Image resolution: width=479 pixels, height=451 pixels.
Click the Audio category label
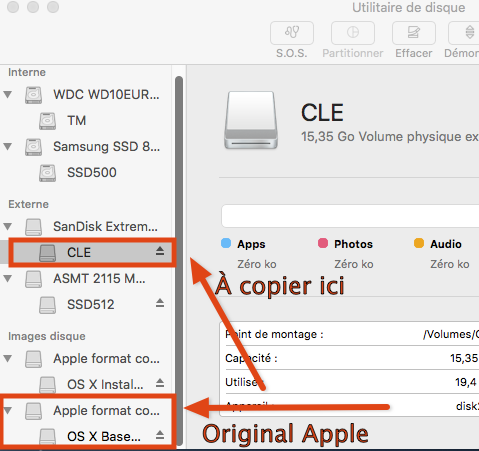coord(446,244)
